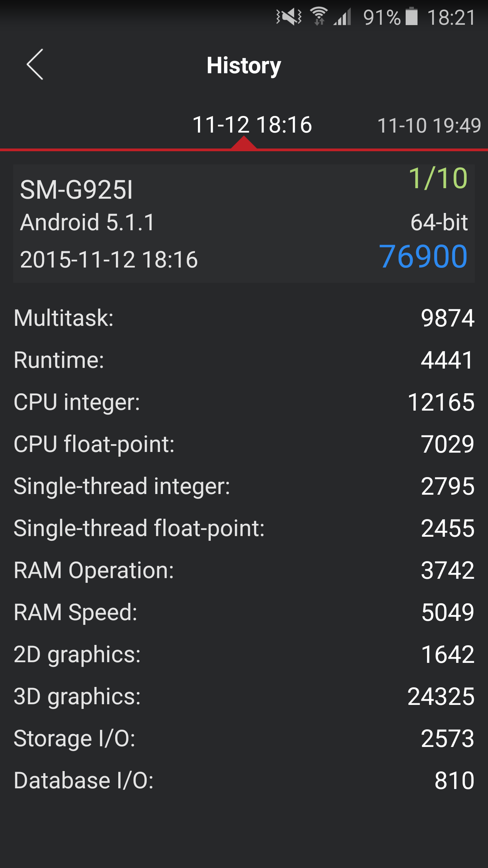The height and width of the screenshot is (868, 488).
Task: Select the CPU integer score row
Action: [x=244, y=402]
